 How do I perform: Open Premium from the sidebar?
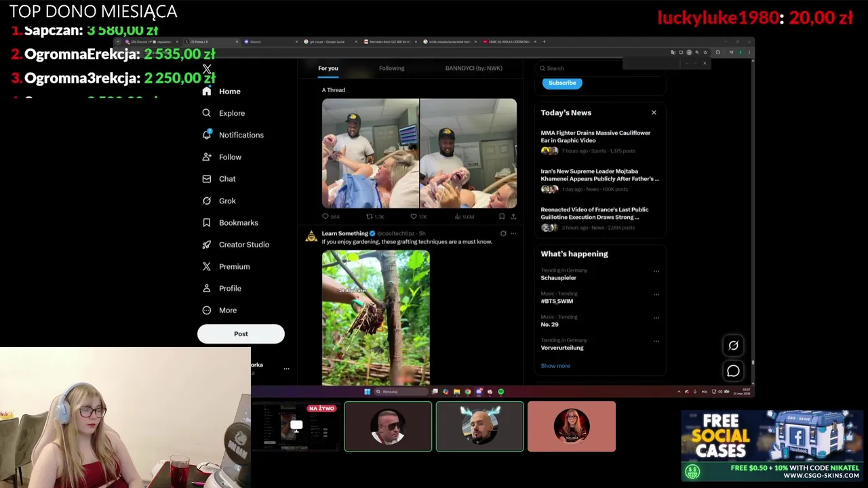226,266
